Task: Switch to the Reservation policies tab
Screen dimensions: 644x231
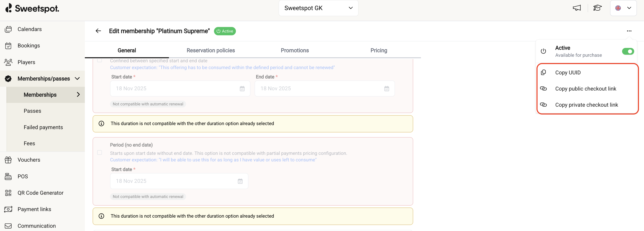Action: (210, 50)
